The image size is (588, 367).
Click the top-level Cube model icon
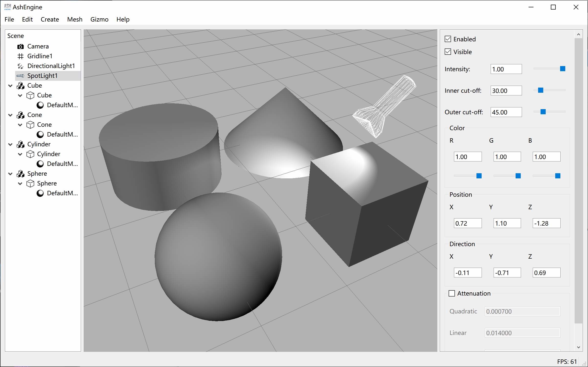pos(21,86)
